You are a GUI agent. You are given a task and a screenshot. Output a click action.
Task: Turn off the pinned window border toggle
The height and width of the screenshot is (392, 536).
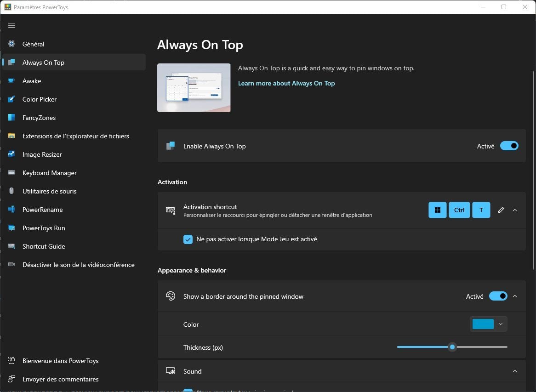pyautogui.click(x=498, y=296)
